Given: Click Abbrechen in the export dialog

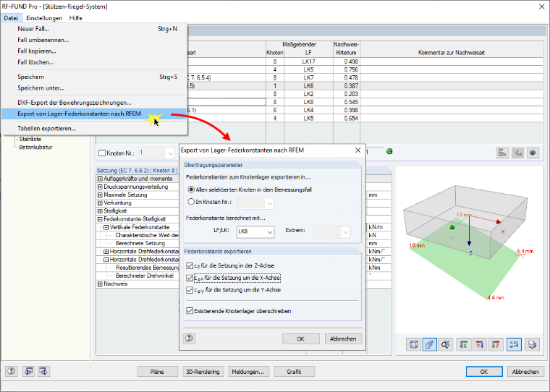Looking at the screenshot, I should pos(343,338).
